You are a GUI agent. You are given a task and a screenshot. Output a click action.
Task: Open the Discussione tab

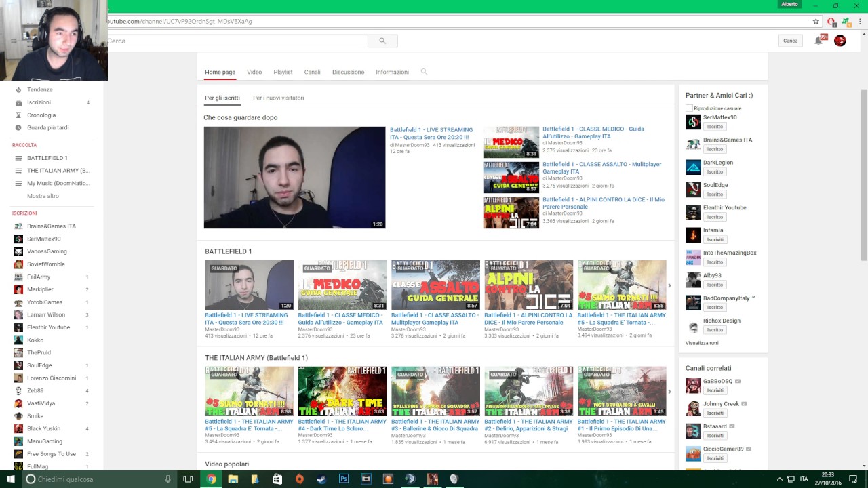(x=348, y=72)
